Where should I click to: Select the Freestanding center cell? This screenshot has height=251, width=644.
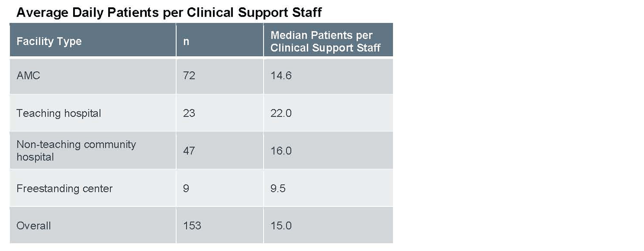click(x=64, y=188)
